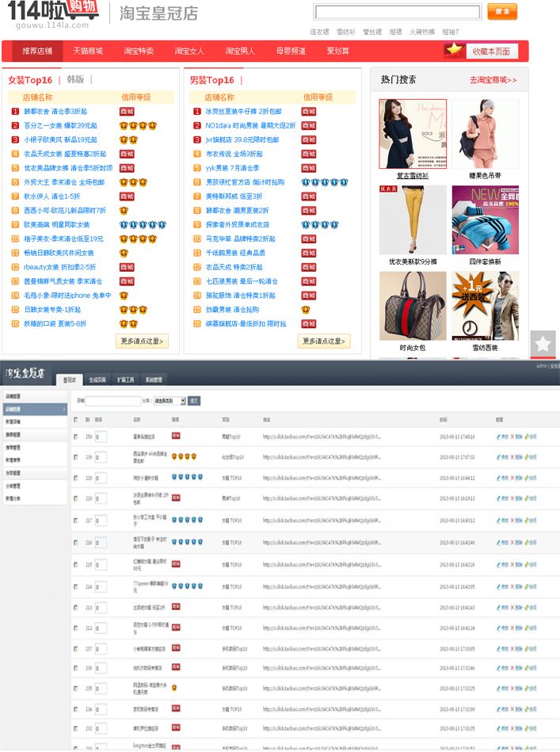This screenshot has width=560, height=752.
Task: Click 更多请点这里 under 男装Top16
Action: pyautogui.click(x=324, y=341)
